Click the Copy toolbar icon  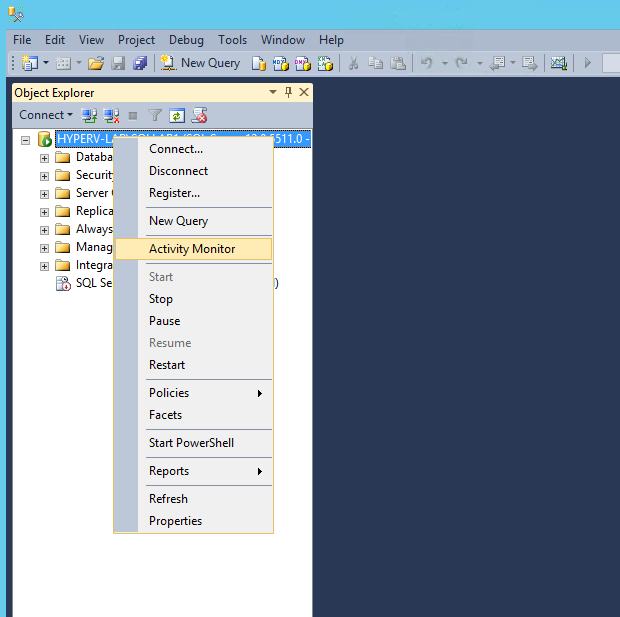pos(376,63)
